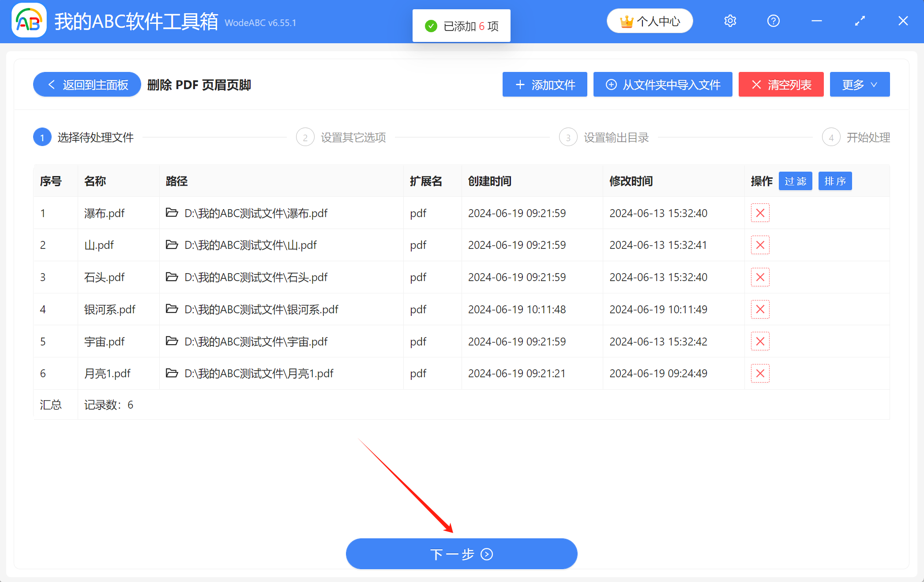
Task: Click the question mark help icon
Action: (773, 20)
